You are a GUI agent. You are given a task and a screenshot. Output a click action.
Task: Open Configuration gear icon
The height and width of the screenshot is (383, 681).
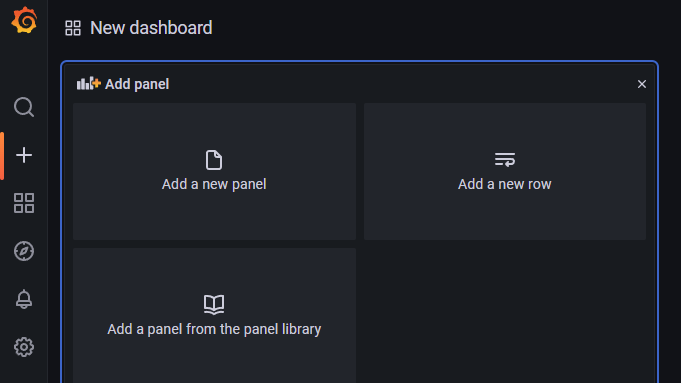tap(24, 347)
